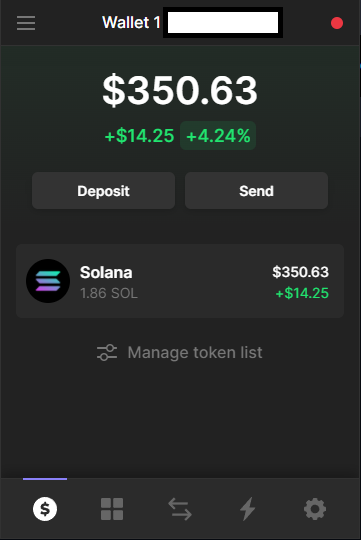Open the swap arrows tab

pos(180,509)
